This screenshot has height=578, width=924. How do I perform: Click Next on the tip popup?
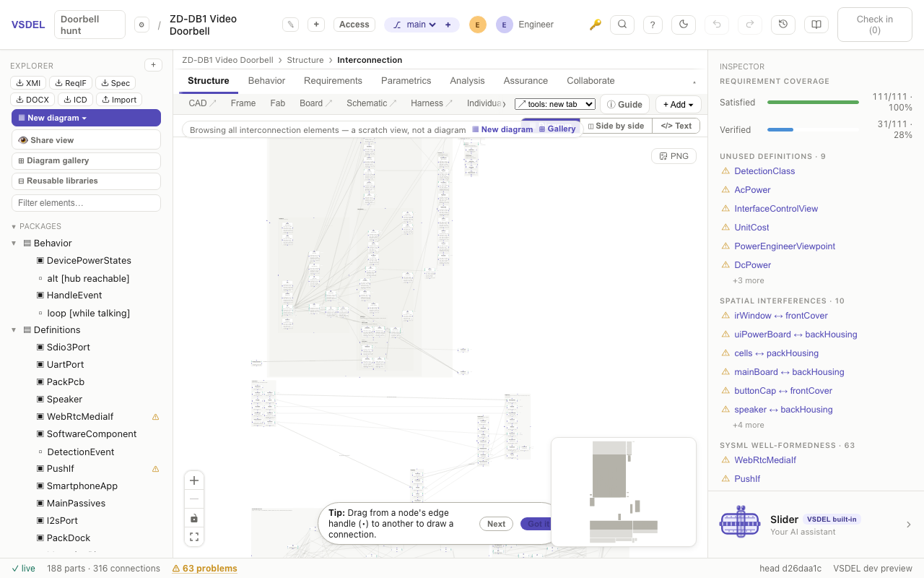pyautogui.click(x=496, y=524)
